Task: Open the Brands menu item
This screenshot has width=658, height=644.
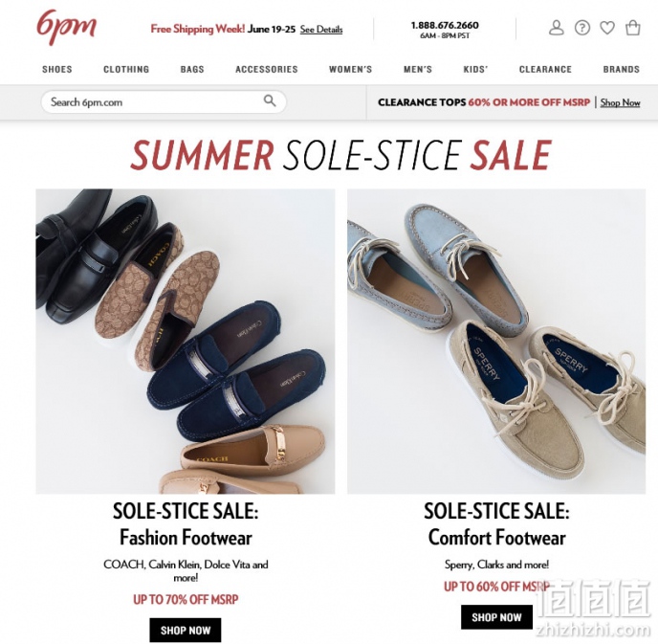Action: coord(621,69)
